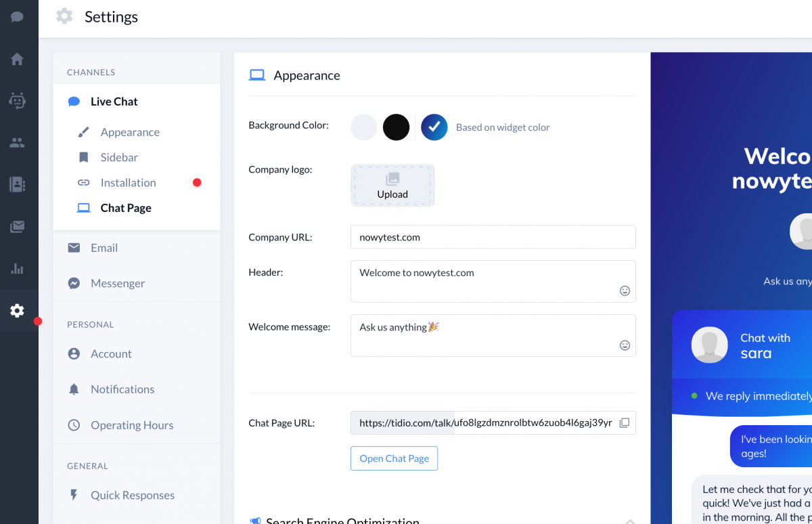
Task: Open emoji picker in Welcome message field
Action: coord(625,345)
